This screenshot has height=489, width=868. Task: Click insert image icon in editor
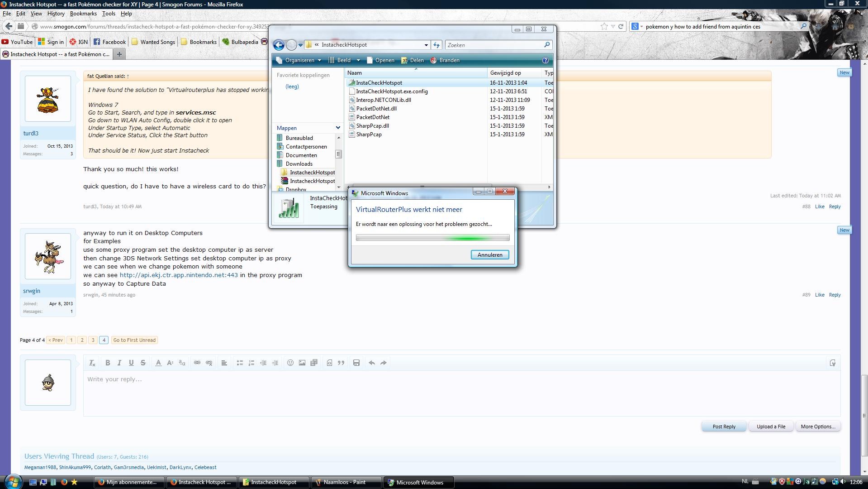[x=302, y=363]
